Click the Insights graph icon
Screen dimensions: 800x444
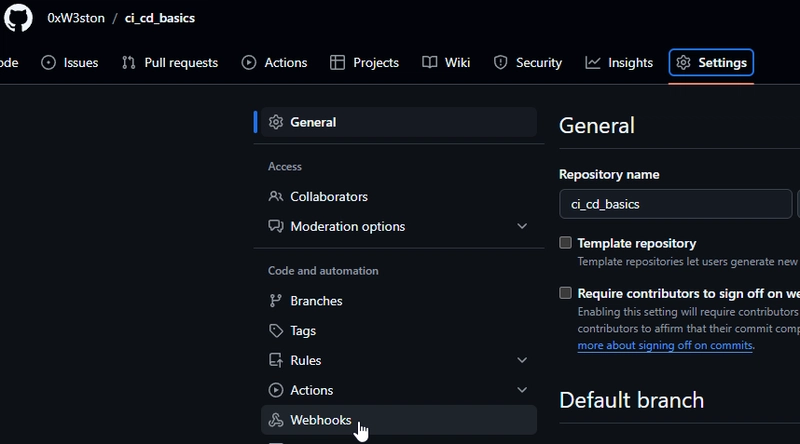[x=593, y=62]
